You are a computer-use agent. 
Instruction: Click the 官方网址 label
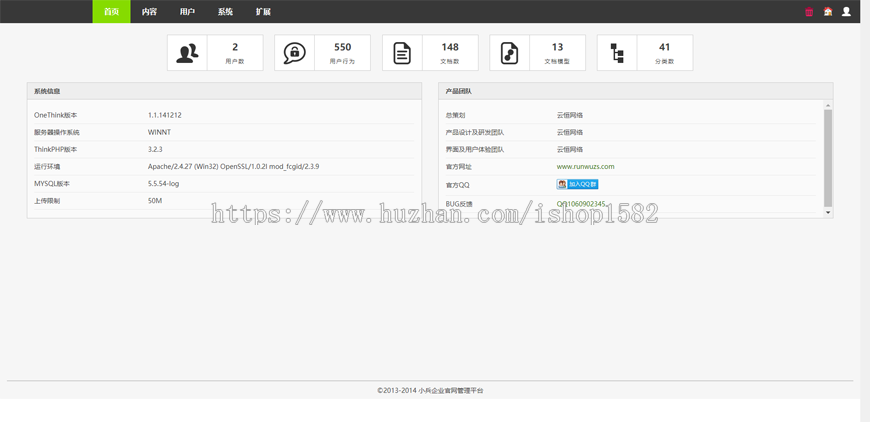click(x=459, y=166)
